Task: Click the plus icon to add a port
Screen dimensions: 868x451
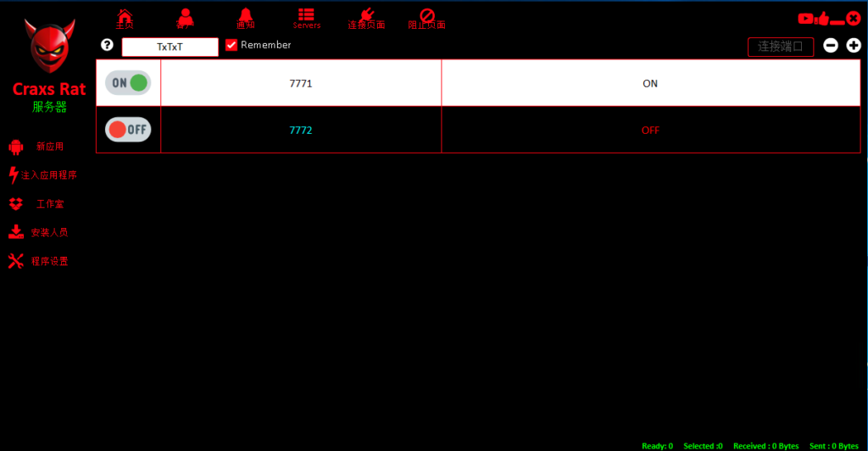Action: (x=854, y=46)
